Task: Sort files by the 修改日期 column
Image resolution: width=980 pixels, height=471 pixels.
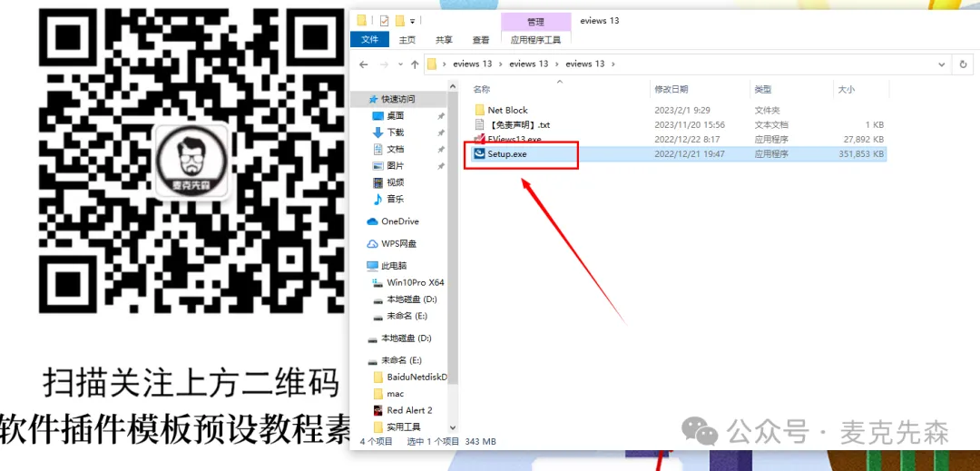Action: pos(671,90)
